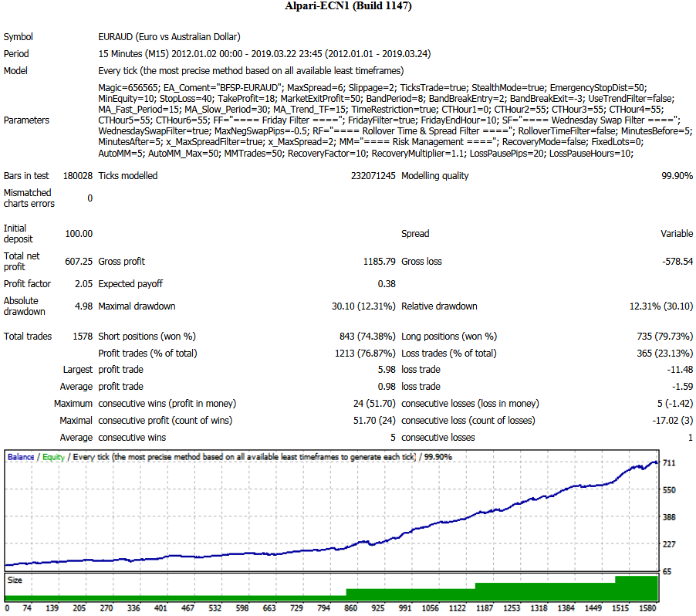
Task: Click the Maximal drawdown value 30.10 (12.31%)
Action: (x=363, y=306)
